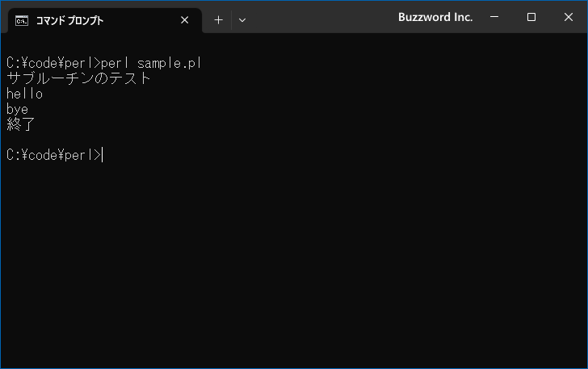Click the サブルーチンのテスト output line
Viewport: 588px width, 369px height.
click(78, 78)
